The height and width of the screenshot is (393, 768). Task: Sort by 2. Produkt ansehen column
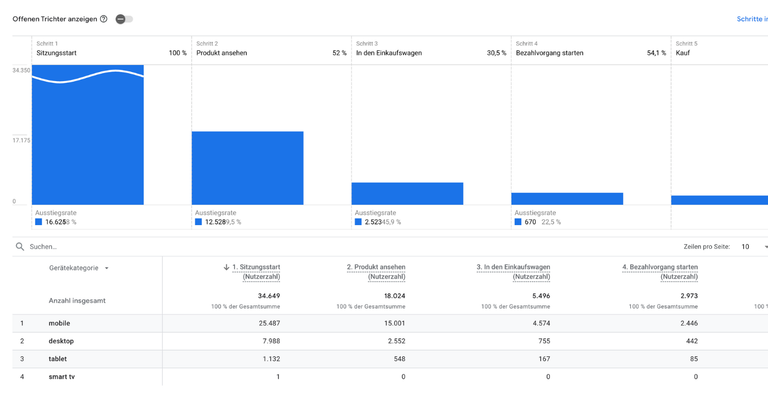click(x=376, y=271)
